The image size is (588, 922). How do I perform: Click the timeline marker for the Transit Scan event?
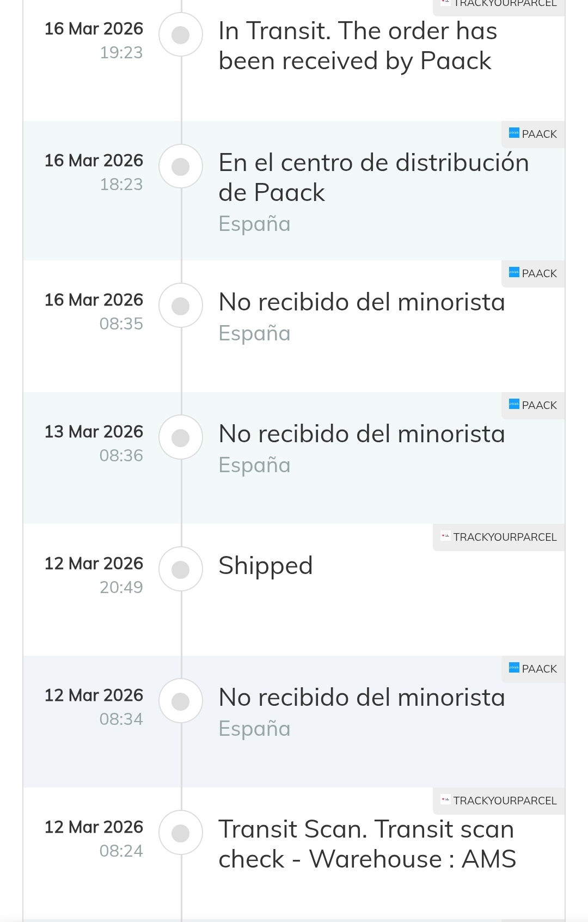click(181, 833)
